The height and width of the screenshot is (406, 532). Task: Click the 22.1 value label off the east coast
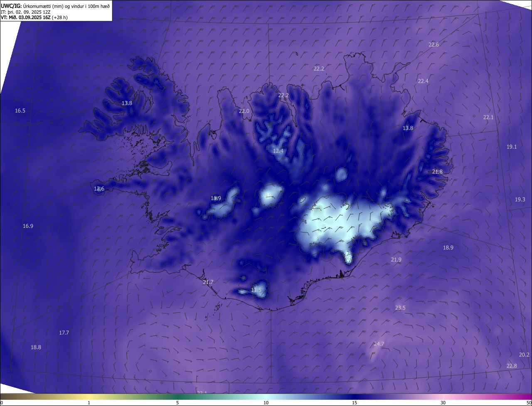488,117
